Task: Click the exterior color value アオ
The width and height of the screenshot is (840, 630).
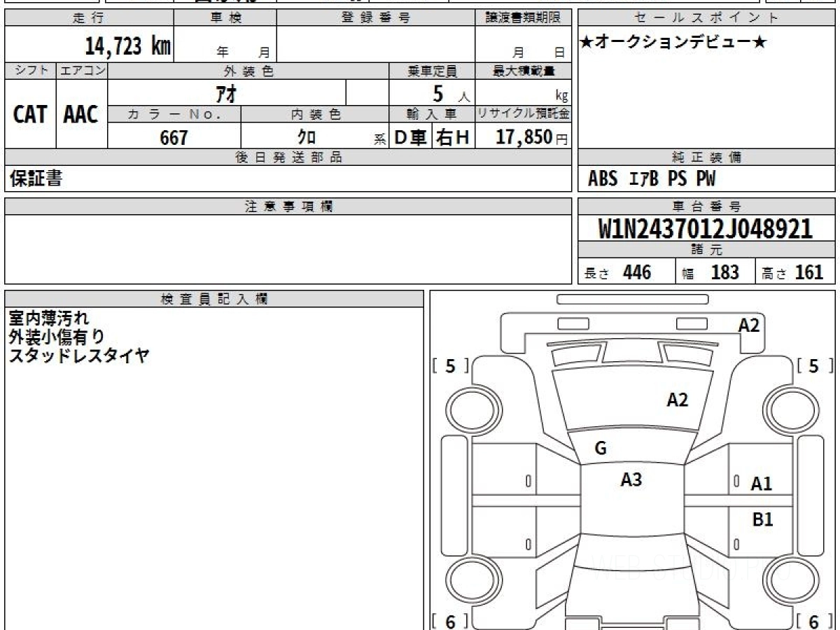Action: (227, 93)
